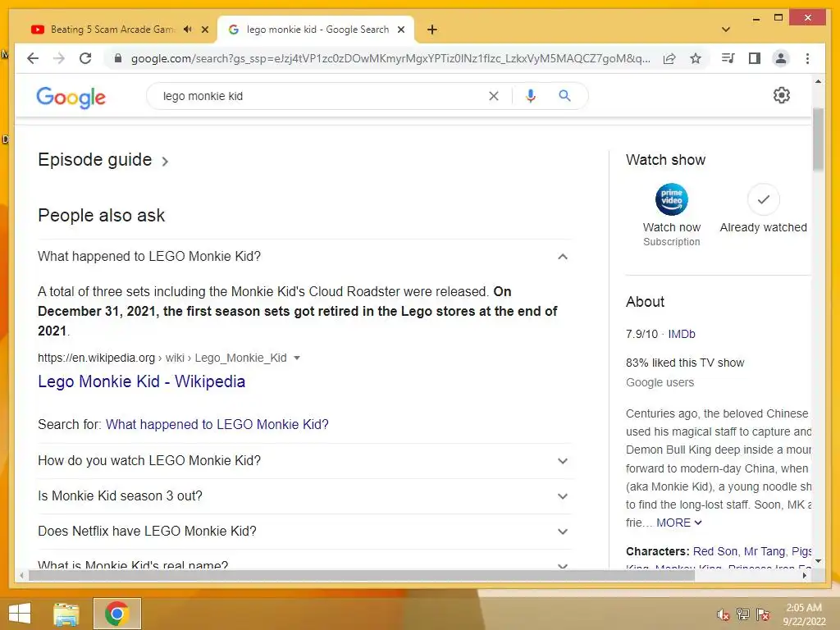Open the tab search dropdown arrow
Screen dimensions: 840x630
click(726, 30)
